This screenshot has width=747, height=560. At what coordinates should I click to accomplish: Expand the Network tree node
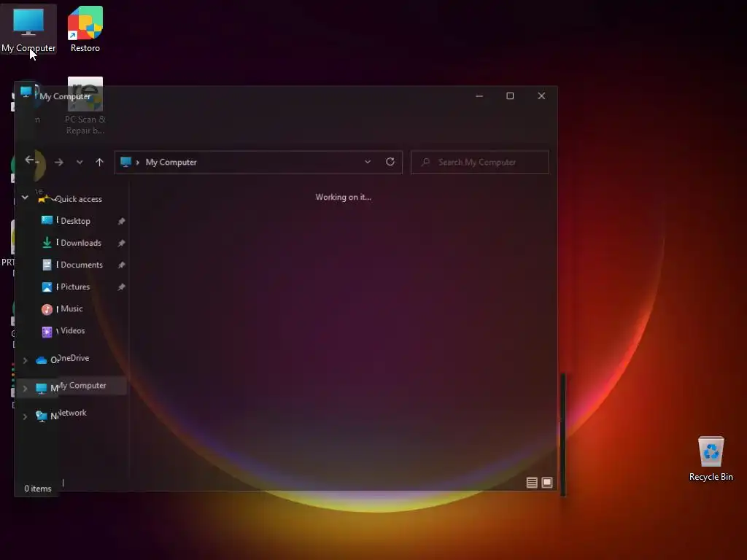[25, 416]
